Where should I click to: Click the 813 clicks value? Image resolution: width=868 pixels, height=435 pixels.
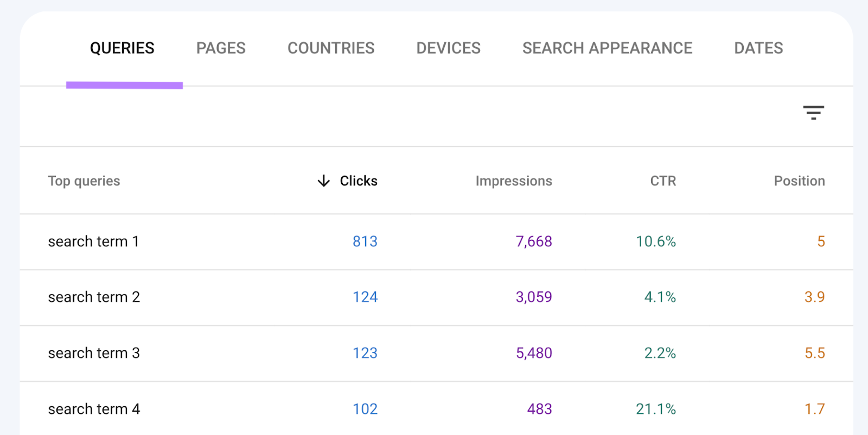(365, 241)
